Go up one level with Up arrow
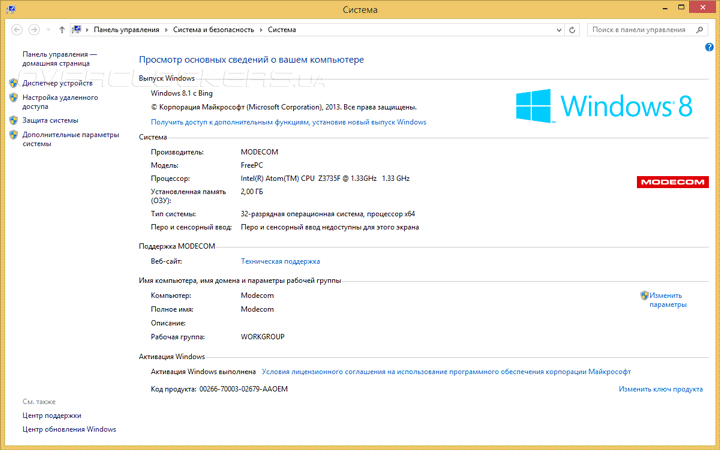720x450 pixels. click(x=62, y=30)
